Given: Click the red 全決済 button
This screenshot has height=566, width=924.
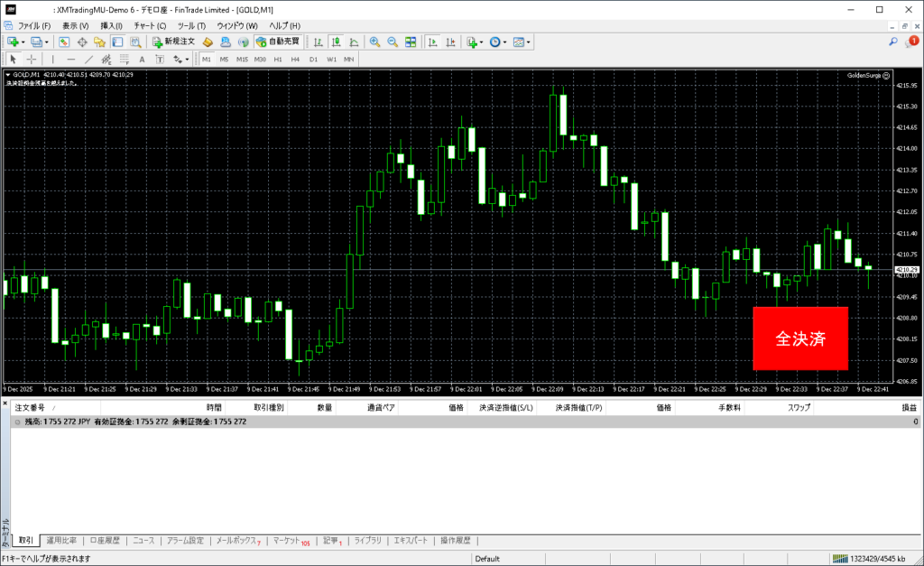Looking at the screenshot, I should pos(800,339).
